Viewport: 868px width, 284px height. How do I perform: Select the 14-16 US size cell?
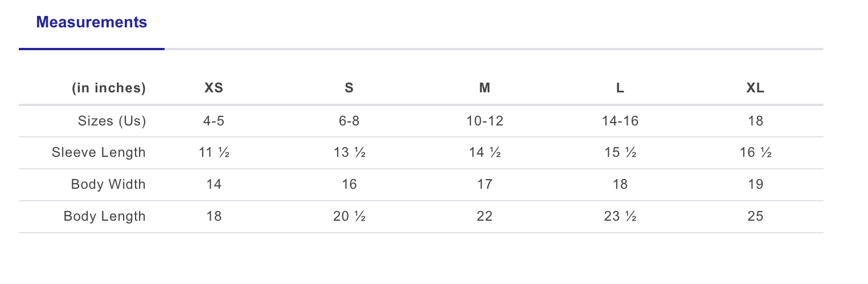point(620,121)
